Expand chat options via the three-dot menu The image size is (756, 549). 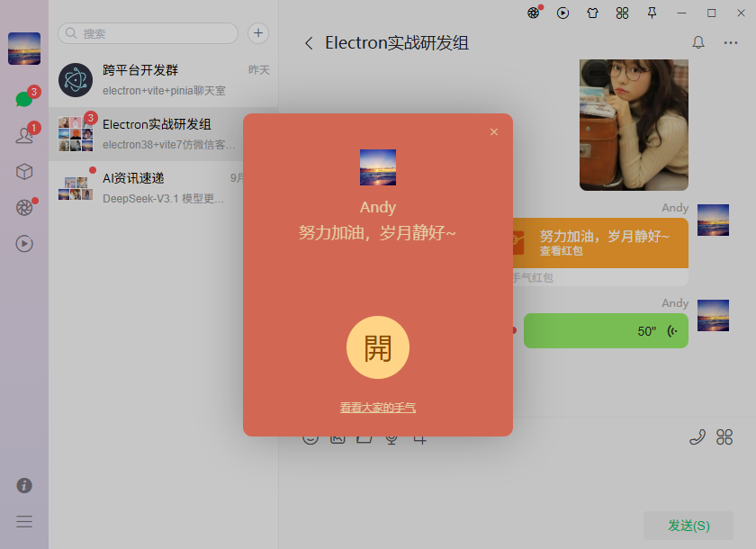731,43
